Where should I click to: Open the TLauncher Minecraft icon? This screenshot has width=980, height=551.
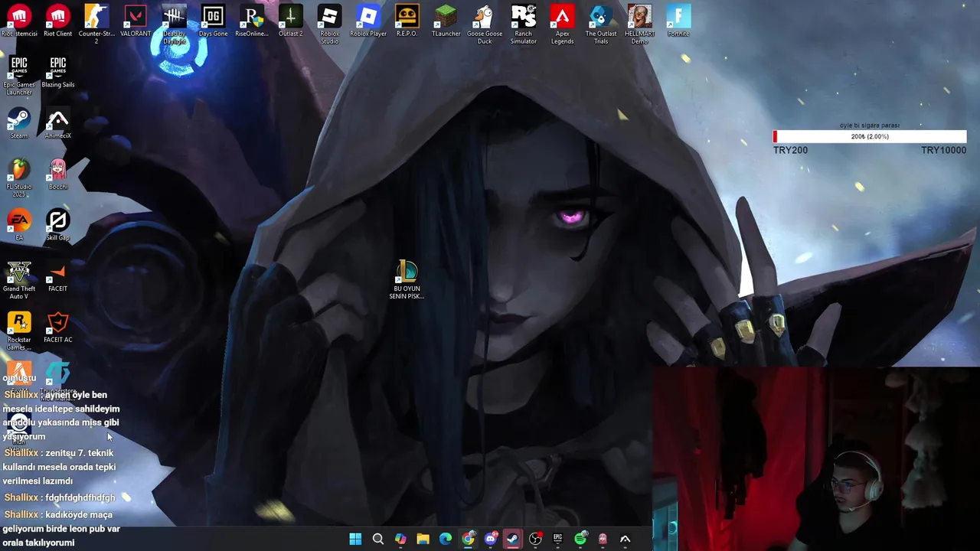tap(446, 21)
